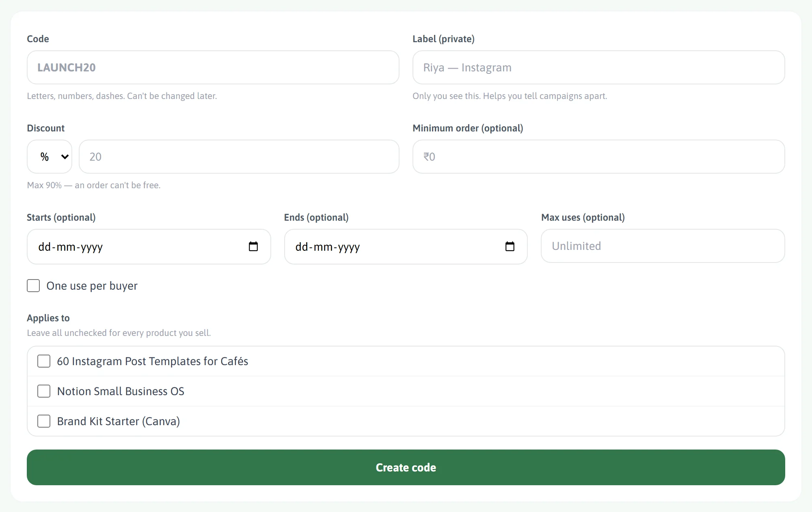Enable One use per buyer checkbox
The height and width of the screenshot is (512, 812).
pos(33,286)
